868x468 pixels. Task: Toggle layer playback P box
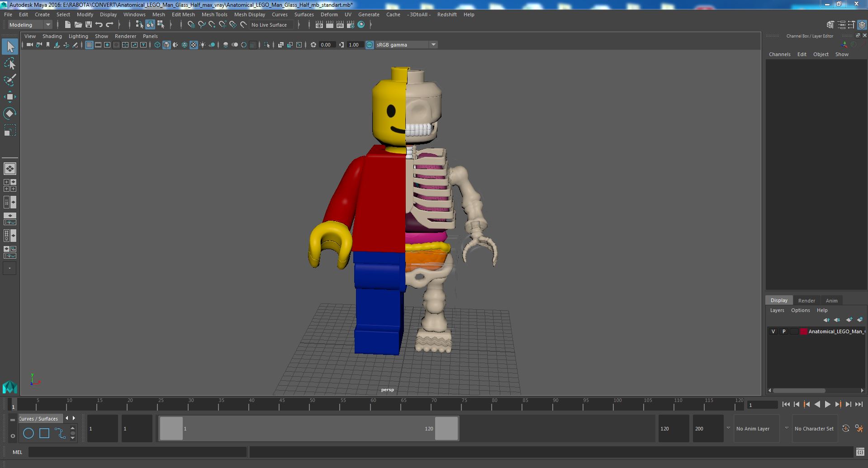click(784, 331)
